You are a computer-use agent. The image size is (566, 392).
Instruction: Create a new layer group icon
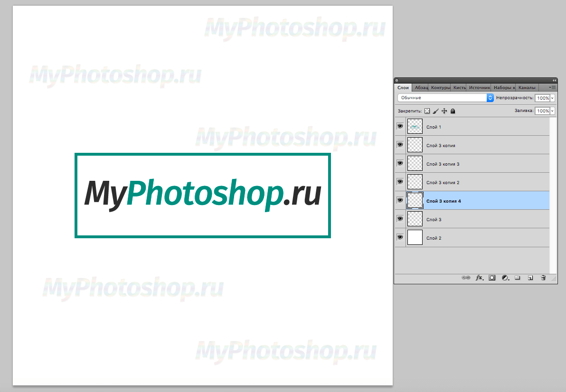pyautogui.click(x=518, y=277)
